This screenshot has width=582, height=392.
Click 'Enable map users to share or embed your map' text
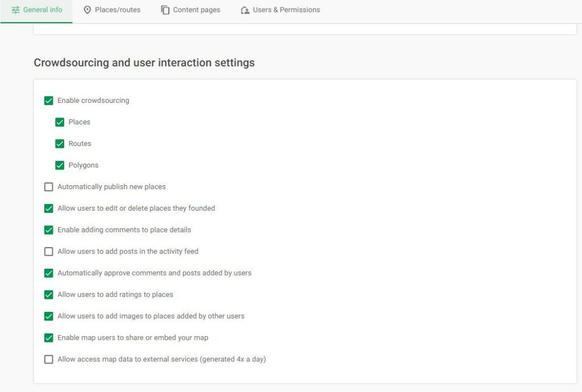pyautogui.click(x=133, y=337)
